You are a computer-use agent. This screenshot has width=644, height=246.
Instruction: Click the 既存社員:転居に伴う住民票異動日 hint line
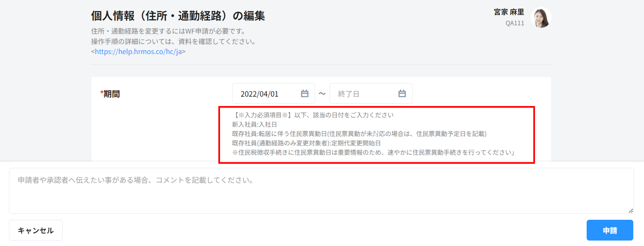(359, 134)
